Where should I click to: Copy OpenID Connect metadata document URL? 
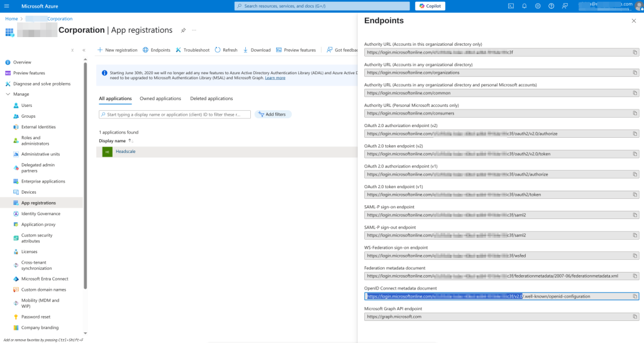click(635, 296)
